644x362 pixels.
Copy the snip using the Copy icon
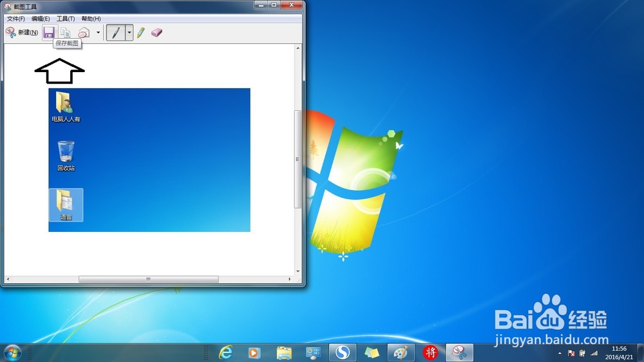coord(65,32)
